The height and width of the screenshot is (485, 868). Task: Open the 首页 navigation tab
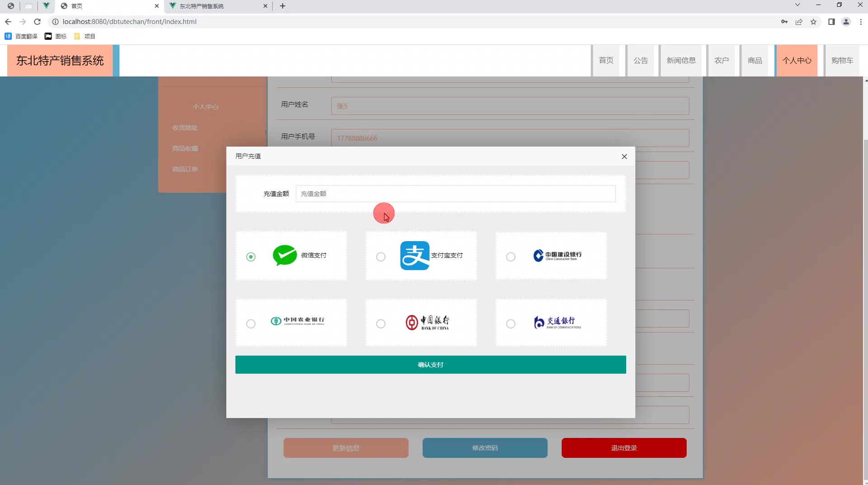(x=606, y=61)
